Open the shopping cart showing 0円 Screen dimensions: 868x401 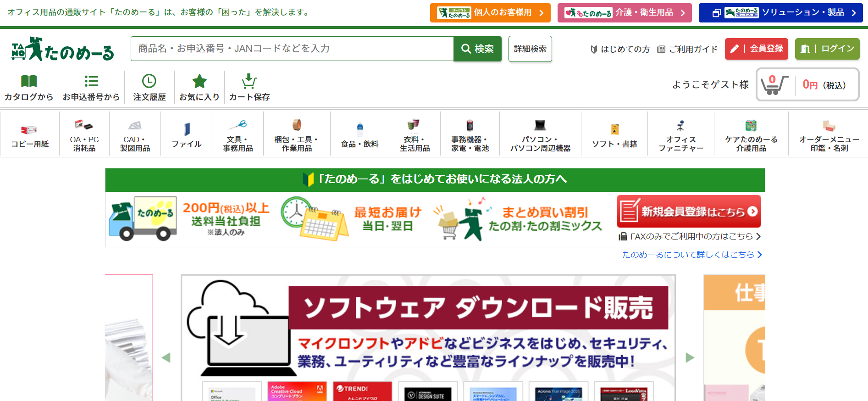tap(807, 85)
